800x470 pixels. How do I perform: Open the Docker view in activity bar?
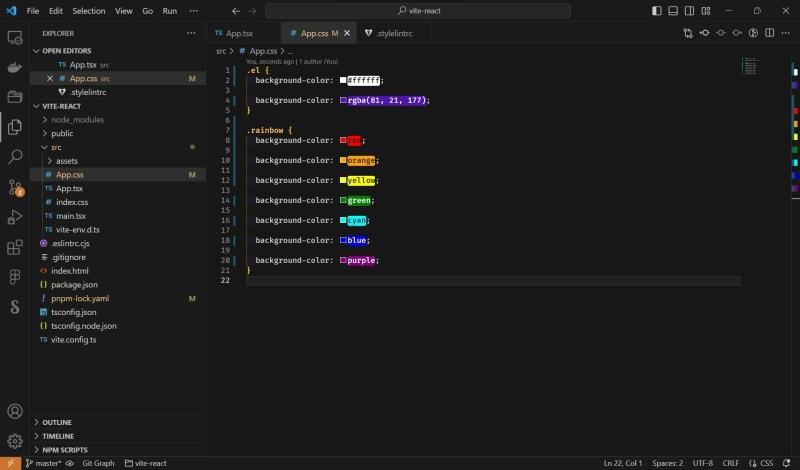tap(15, 67)
